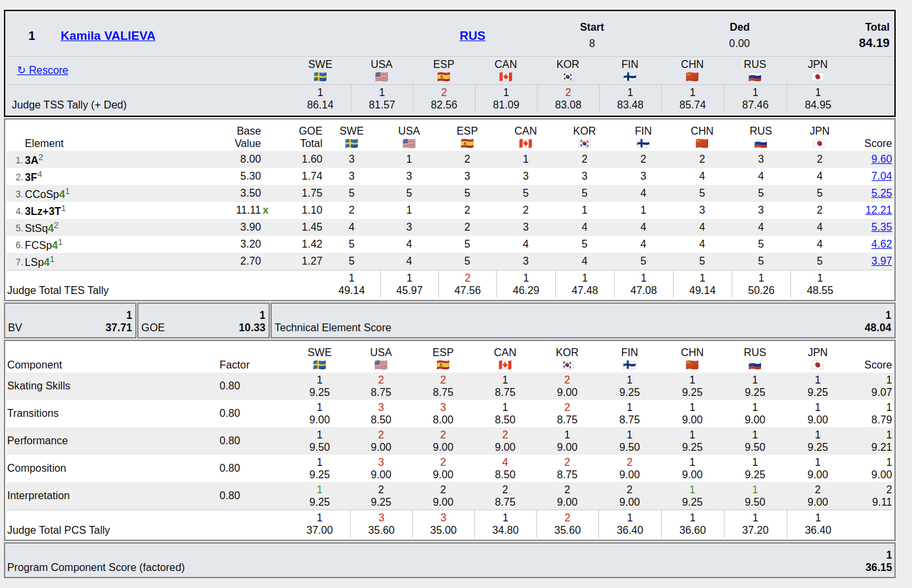Image resolution: width=912 pixels, height=588 pixels.
Task: Click the Canada flag in the elements table
Action: 525,144
